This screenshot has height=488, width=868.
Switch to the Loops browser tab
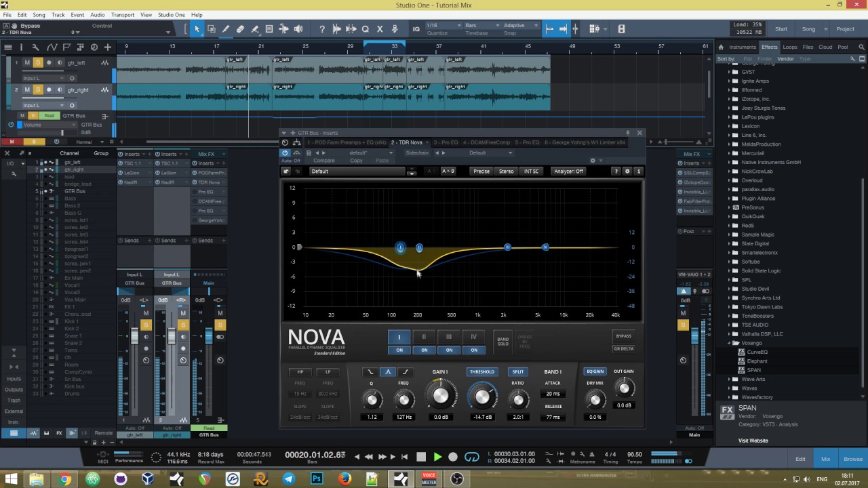[x=790, y=47]
